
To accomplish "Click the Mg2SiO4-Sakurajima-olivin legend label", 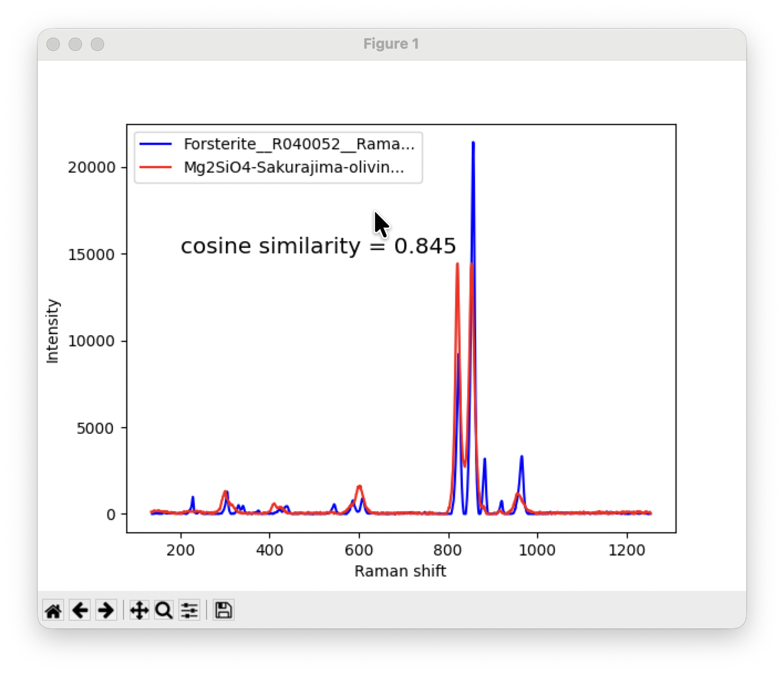I will [293, 167].
